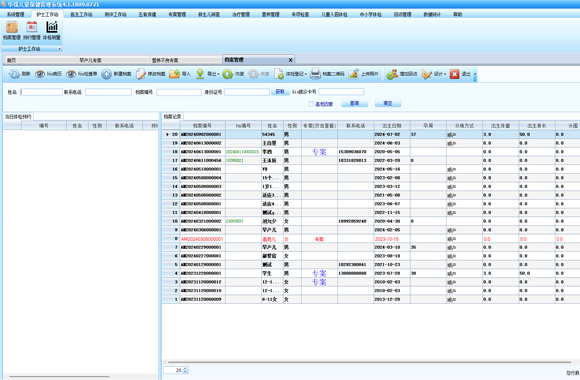580x380 pixels.
Task: Focus the his就诊卡号 input field
Action: (x=341, y=92)
